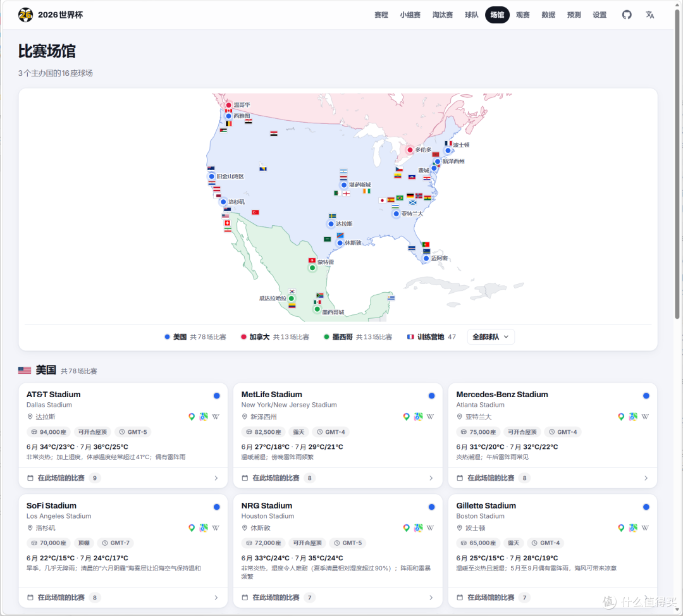Click the 2026世界杯 site title
The width and height of the screenshot is (683, 616).
click(60, 15)
